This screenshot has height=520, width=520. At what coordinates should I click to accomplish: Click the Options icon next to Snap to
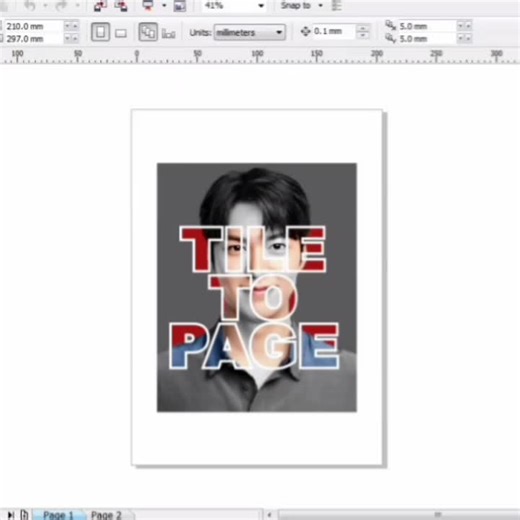pyautogui.click(x=337, y=6)
